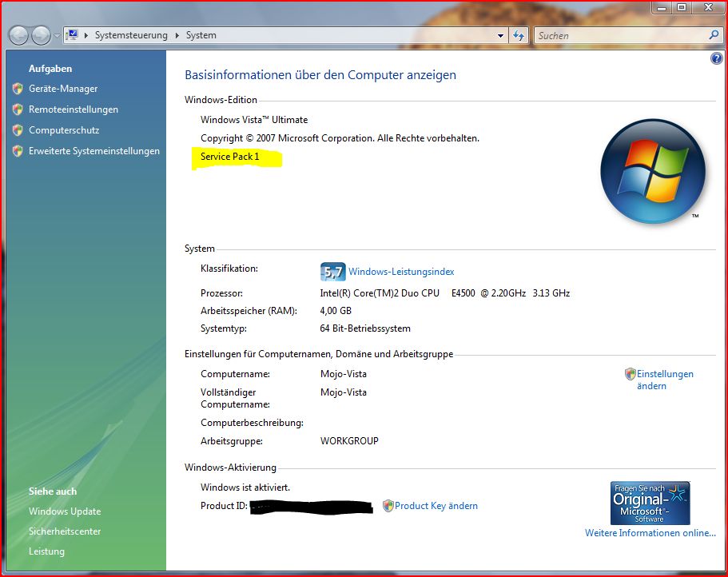The image size is (728, 577).
Task: Click 64 Bit-Betriebssystem value
Action: (365, 328)
